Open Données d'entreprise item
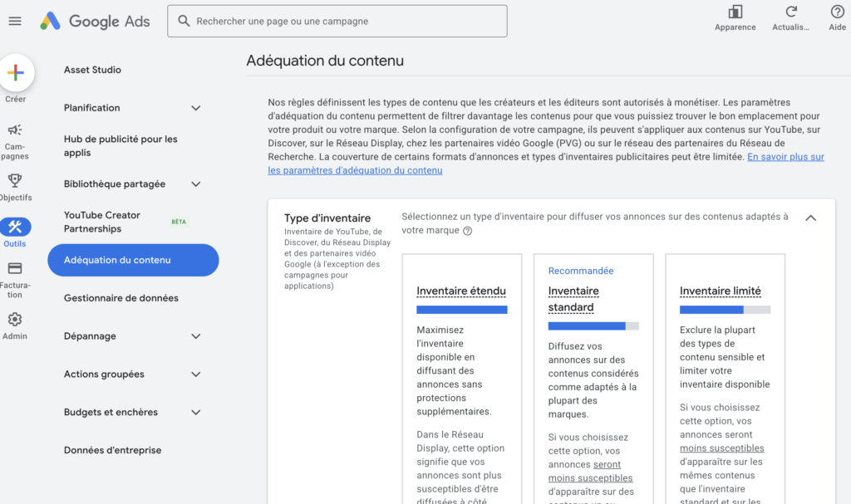Screen dimensions: 851x504 point(112,450)
